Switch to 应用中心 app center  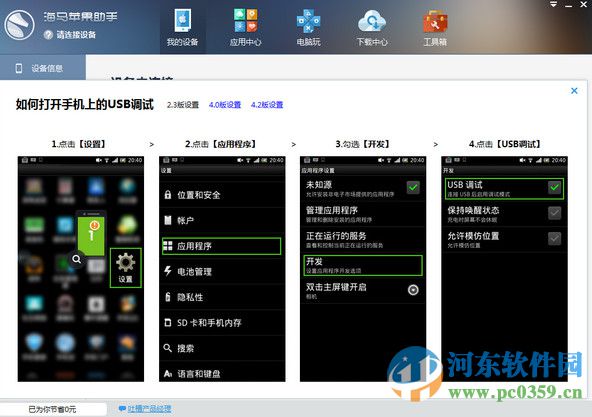246,28
